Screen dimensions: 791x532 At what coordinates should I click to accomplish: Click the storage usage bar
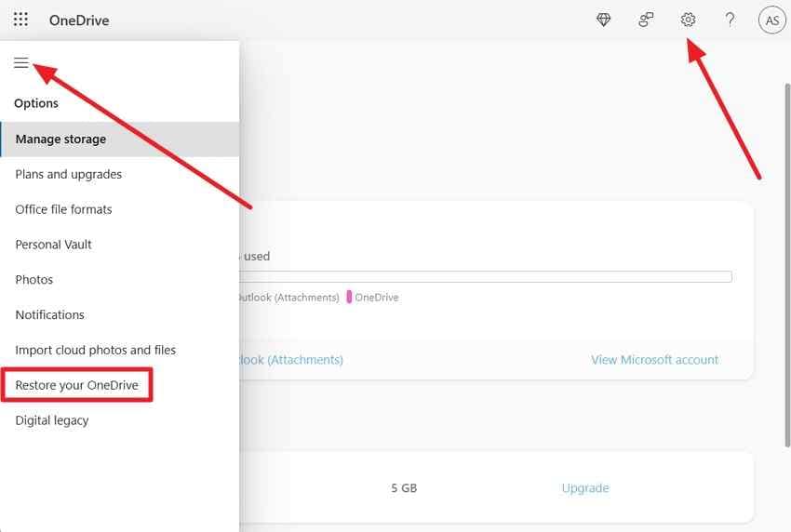(485, 277)
